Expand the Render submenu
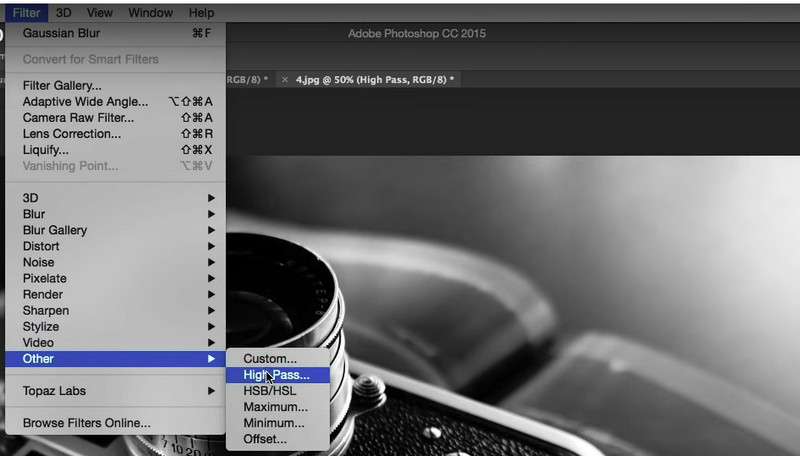Viewport: 800px width, 456px height. click(x=115, y=294)
